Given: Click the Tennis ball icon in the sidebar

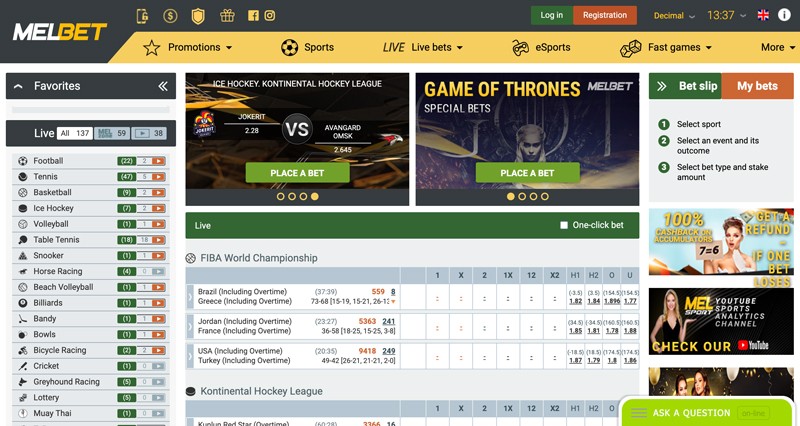Looking at the screenshot, I should 22,177.
